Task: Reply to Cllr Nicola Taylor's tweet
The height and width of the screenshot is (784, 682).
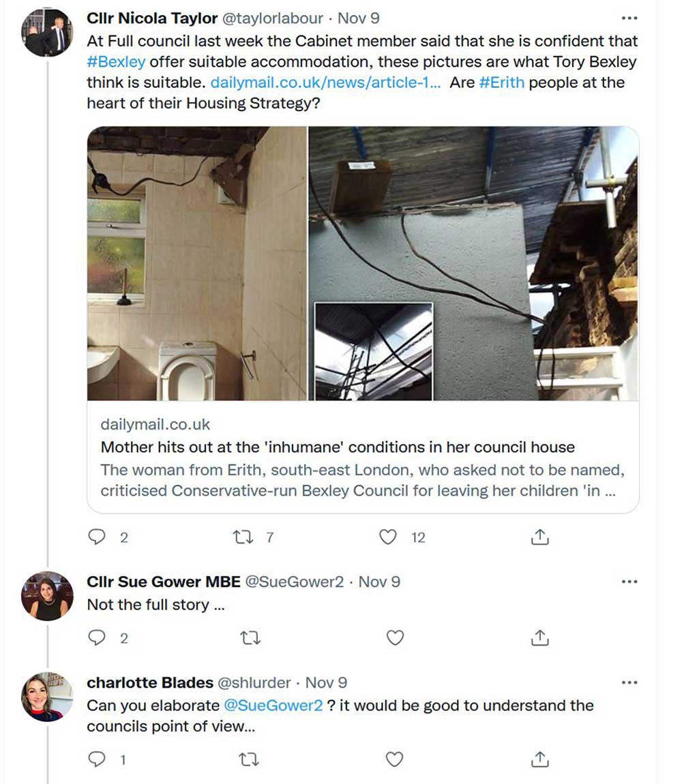Action: (98, 538)
